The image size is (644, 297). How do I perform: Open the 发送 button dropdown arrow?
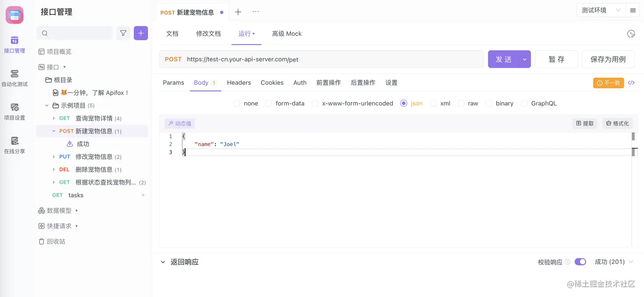524,59
